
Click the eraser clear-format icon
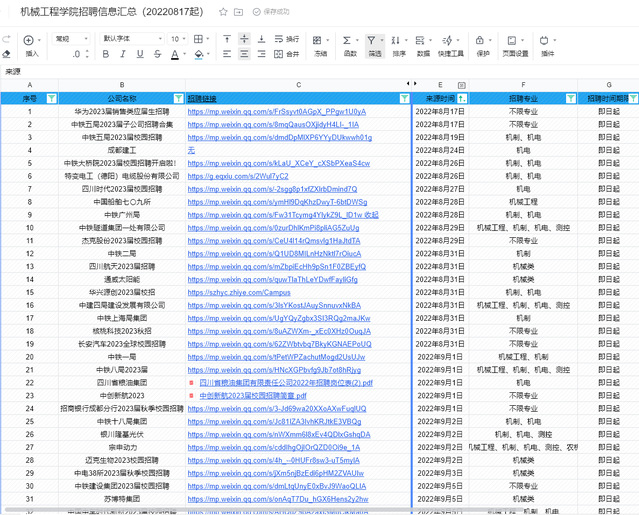click(8, 52)
